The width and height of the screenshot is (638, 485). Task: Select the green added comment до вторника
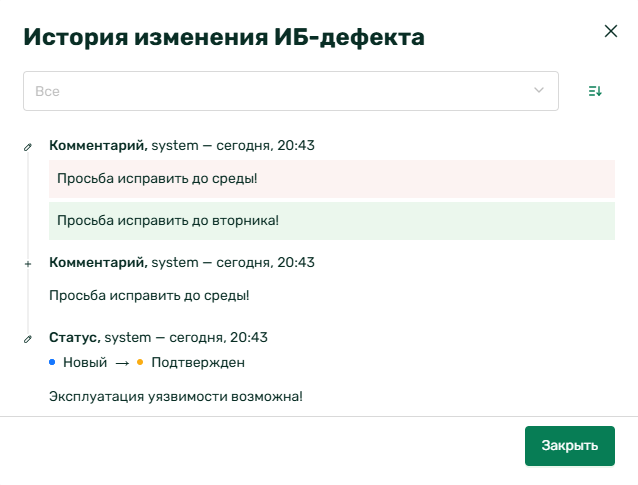[332, 221]
